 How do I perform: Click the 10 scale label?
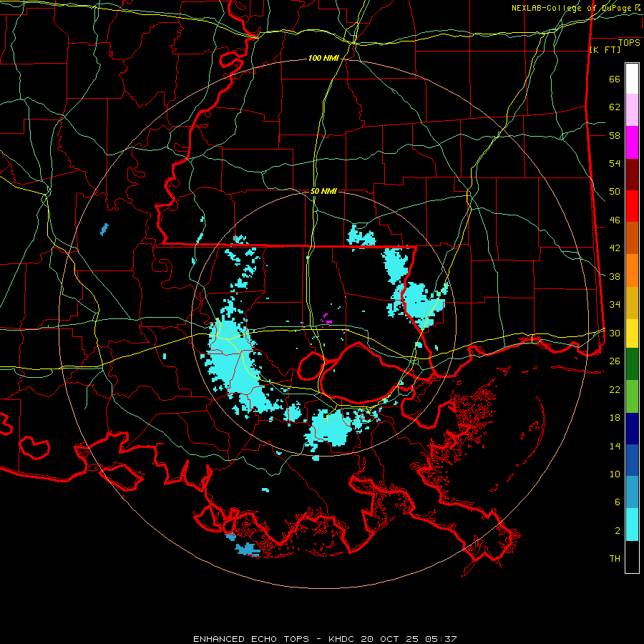(615, 474)
